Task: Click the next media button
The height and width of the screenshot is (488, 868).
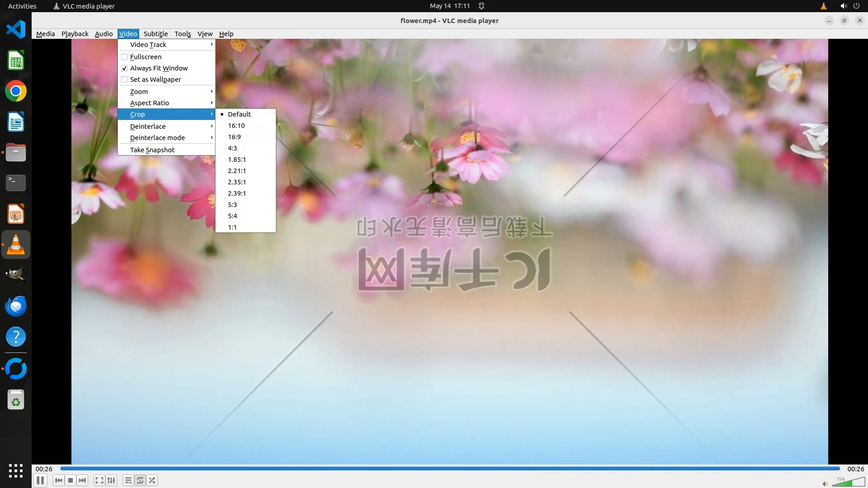Action: pyautogui.click(x=82, y=480)
